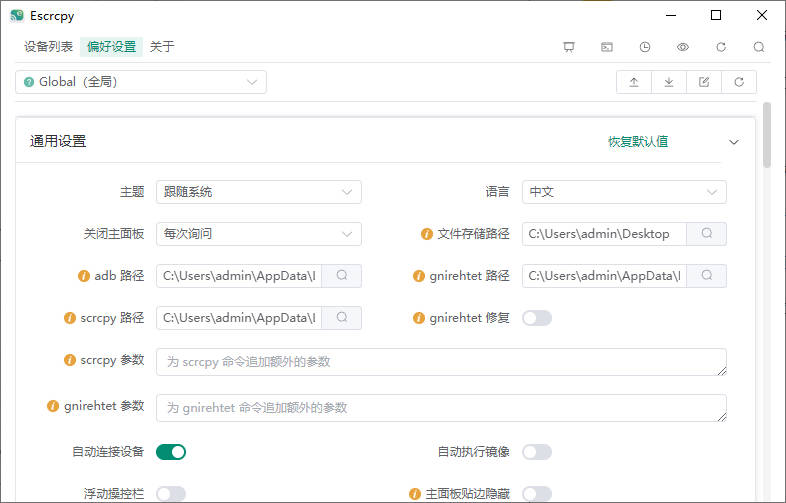
Task: Click the presentation board icon in top toolbar
Action: click(x=569, y=47)
